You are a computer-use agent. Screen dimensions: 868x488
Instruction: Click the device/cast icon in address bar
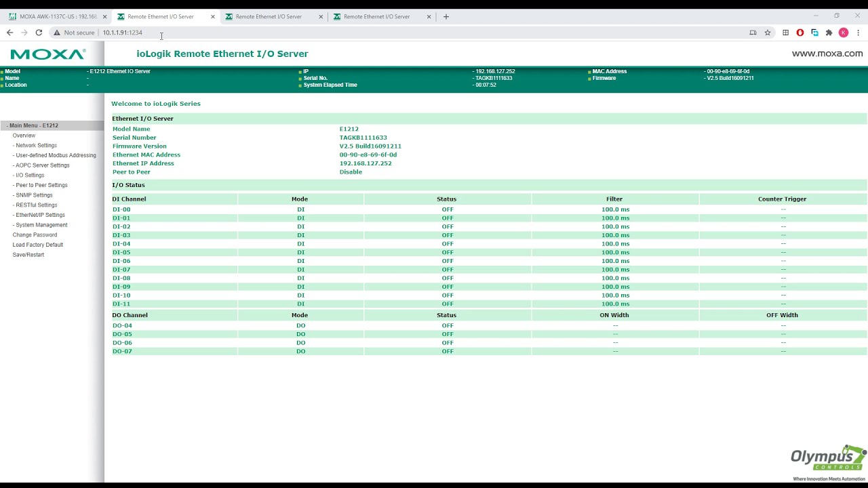753,33
